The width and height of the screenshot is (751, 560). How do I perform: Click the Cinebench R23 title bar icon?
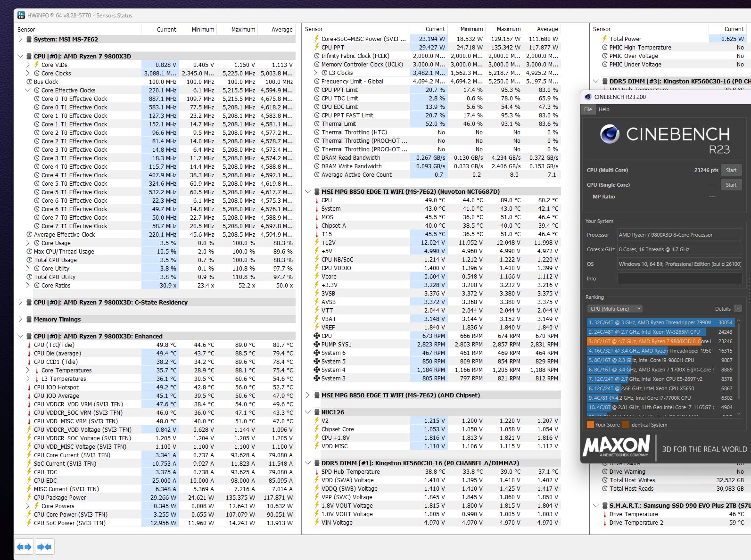pos(587,97)
